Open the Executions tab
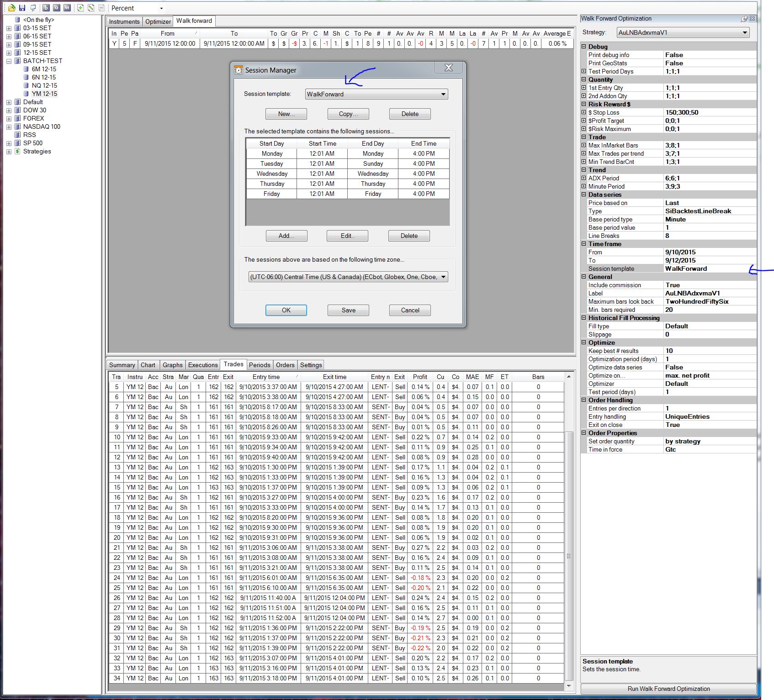 coord(203,365)
